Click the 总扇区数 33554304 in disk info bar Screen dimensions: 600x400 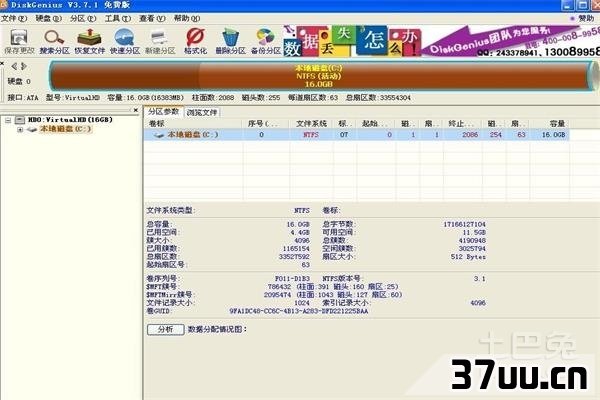click(x=378, y=98)
